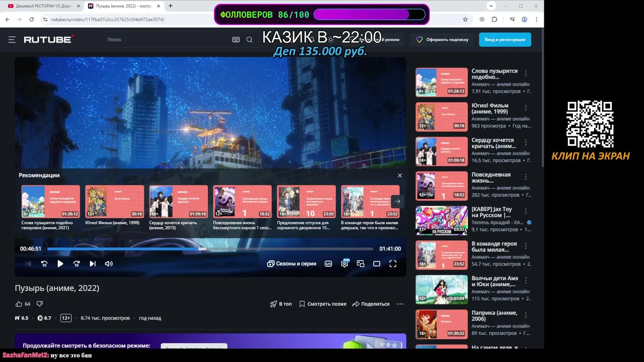This screenshot has width=644, height=362.
Task: Switch to theater mode
Action: click(377, 263)
